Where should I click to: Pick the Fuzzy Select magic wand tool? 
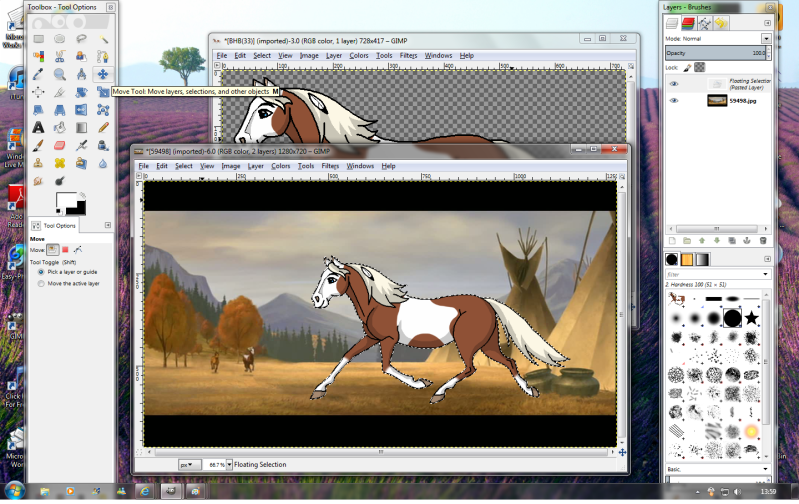click(x=103, y=39)
